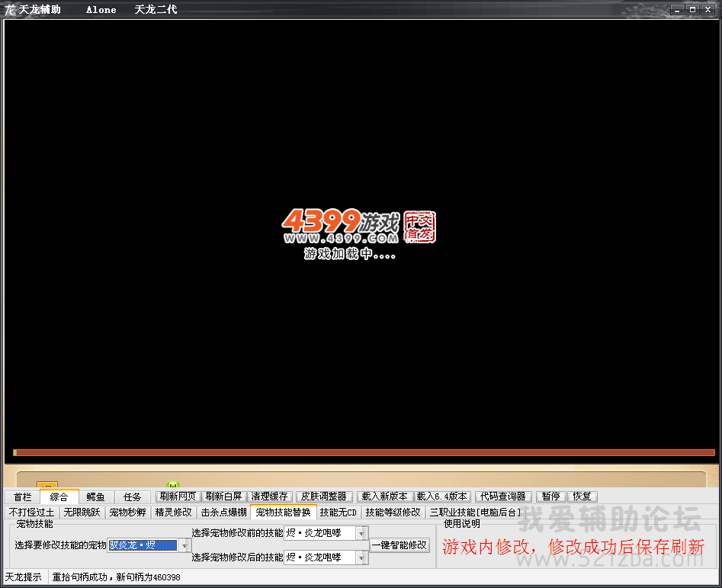Click the 天龙二代 title bar label
722x588 pixels.
tap(156, 10)
